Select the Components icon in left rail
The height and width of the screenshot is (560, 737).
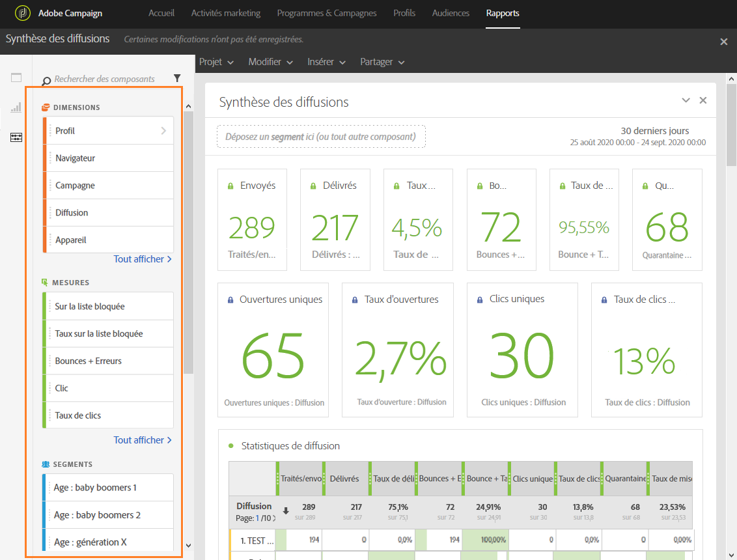(x=16, y=137)
